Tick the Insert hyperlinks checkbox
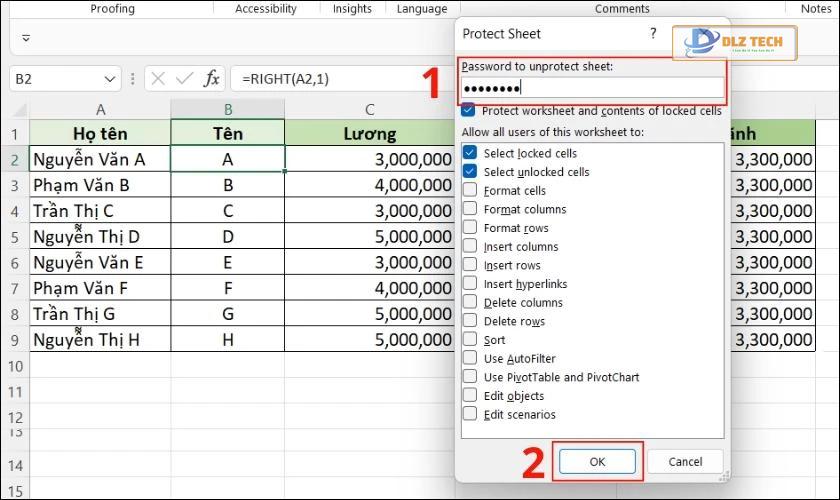This screenshot has width=840, height=500. coord(470,283)
